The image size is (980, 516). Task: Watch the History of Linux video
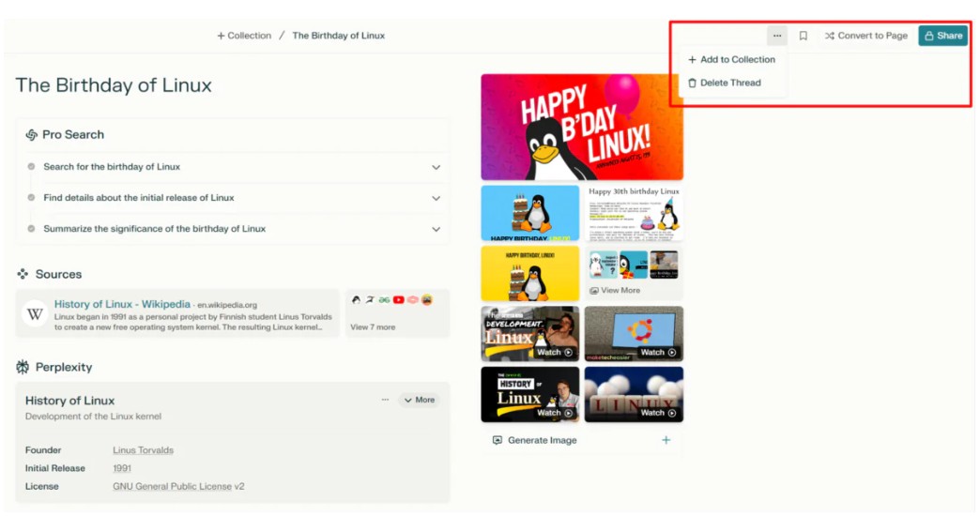point(530,394)
